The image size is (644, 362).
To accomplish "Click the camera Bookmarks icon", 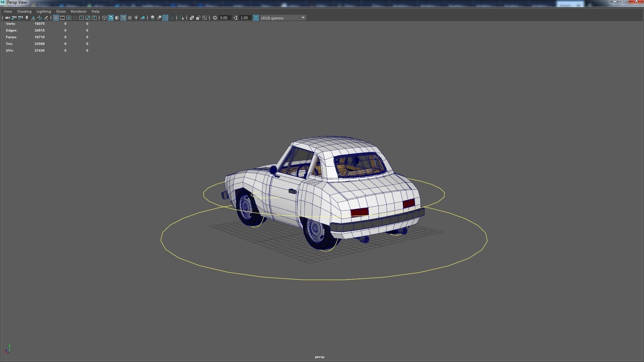I will (27, 18).
